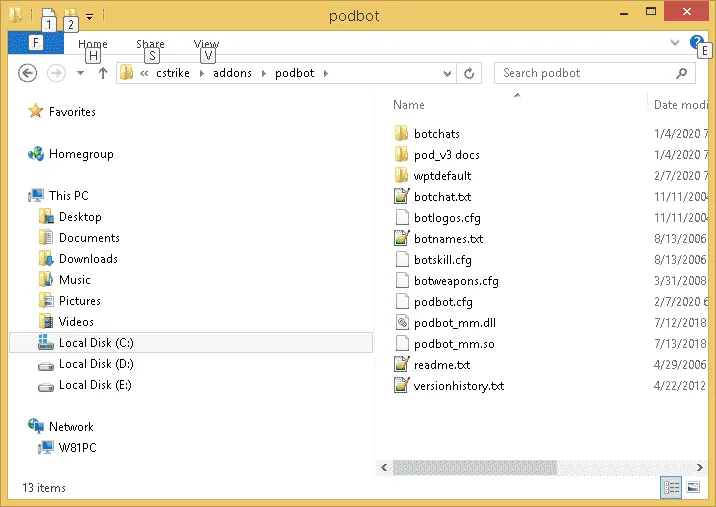Select the botnames.txt file icon
The image size is (716, 507).
[401, 238]
